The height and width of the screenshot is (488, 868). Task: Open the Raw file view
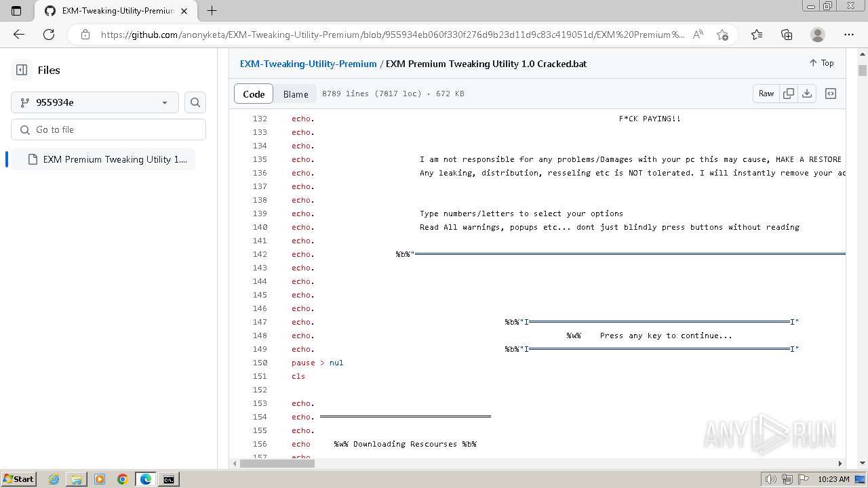pos(766,94)
